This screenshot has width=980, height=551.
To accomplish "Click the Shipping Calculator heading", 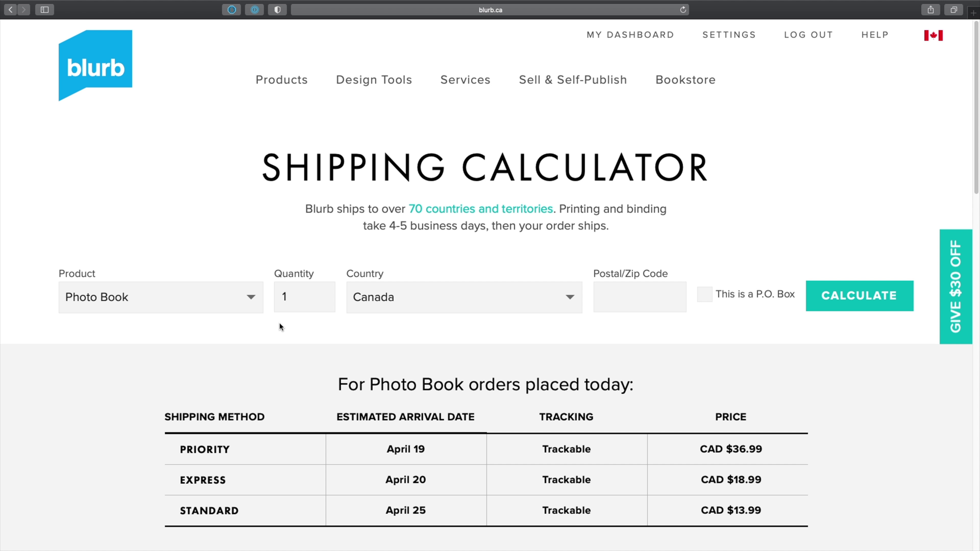I will [485, 168].
